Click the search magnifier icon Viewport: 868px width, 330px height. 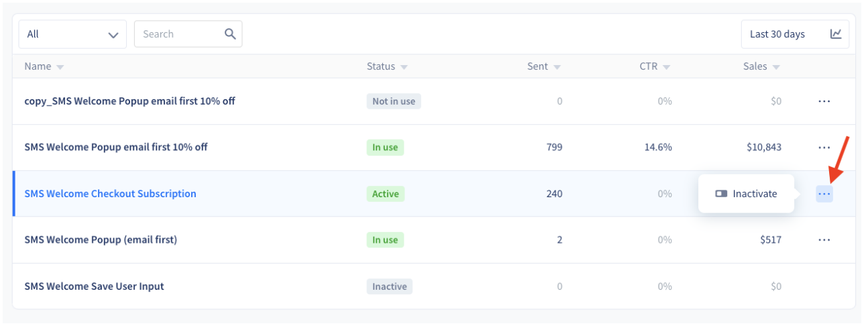230,34
